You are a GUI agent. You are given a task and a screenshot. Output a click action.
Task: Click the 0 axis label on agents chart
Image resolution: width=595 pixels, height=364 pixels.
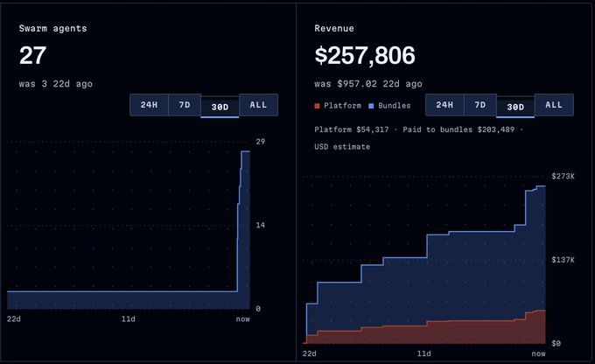point(258,309)
